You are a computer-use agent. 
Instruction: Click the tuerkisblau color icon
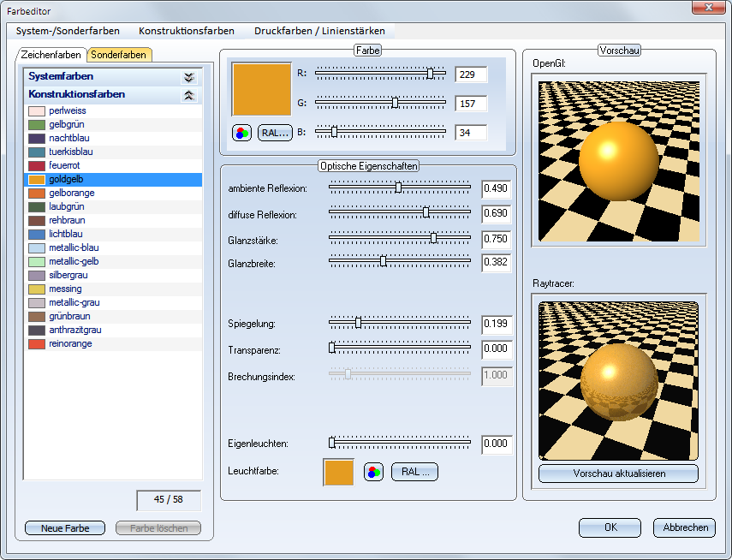36,152
